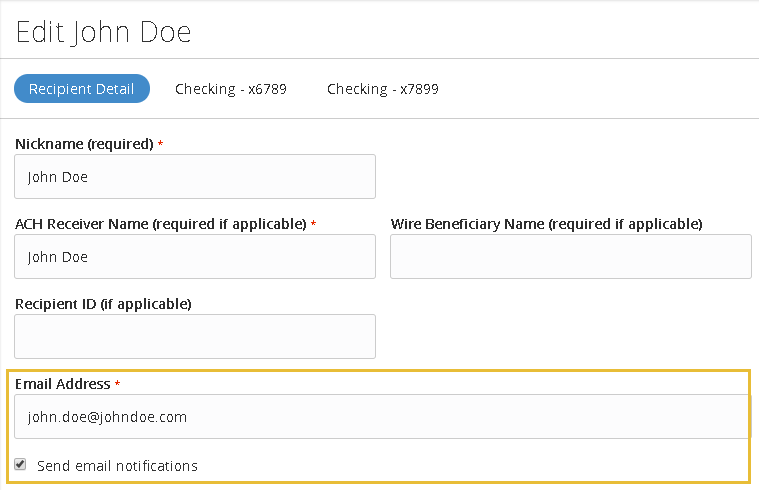
Task: Select the empty Wire Beneficiary Name field
Action: pyautogui.click(x=570, y=257)
